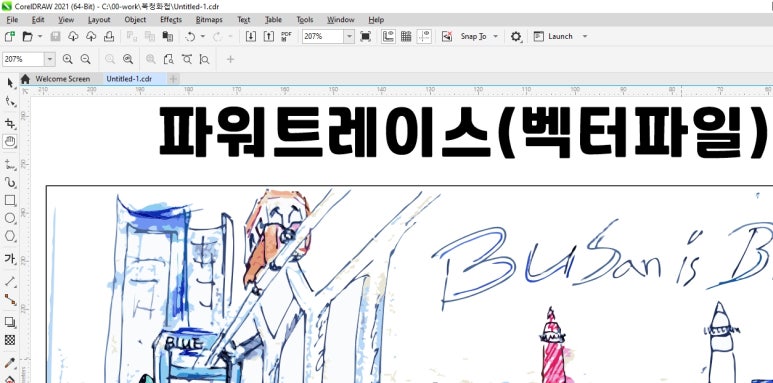
Task: Select the Pan hand tool
Action: (x=10, y=141)
